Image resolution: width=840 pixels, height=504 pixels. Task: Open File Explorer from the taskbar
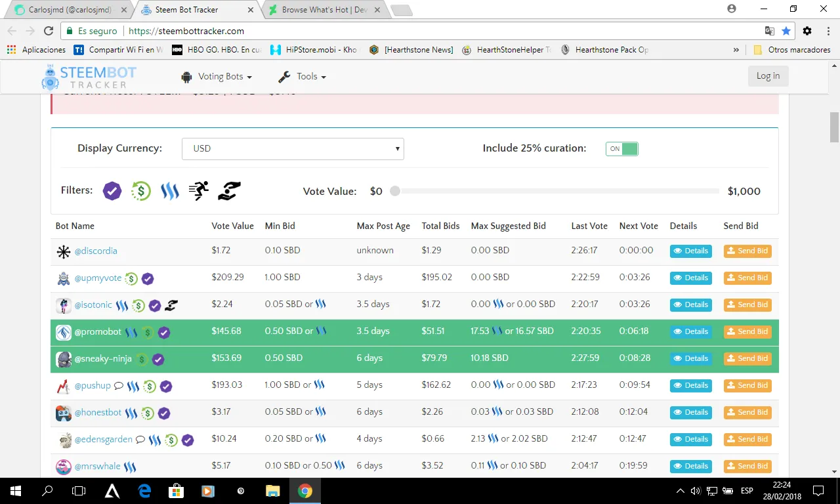click(x=272, y=490)
